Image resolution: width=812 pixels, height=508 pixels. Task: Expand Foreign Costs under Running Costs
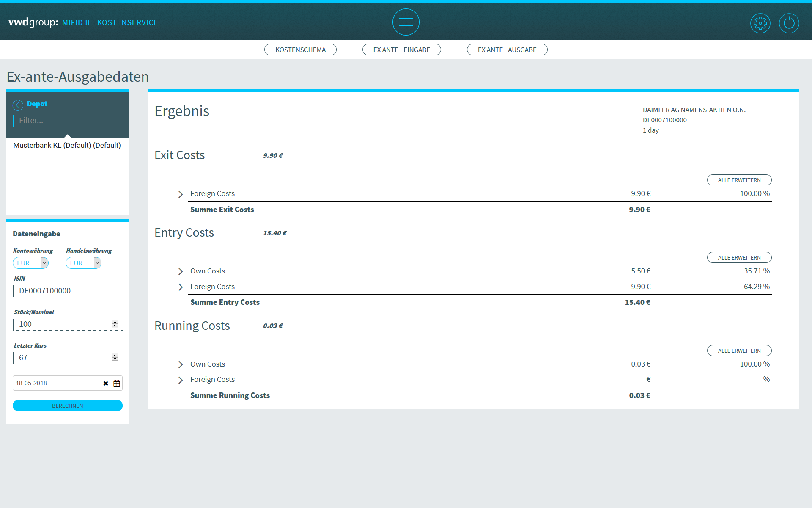pos(181,380)
